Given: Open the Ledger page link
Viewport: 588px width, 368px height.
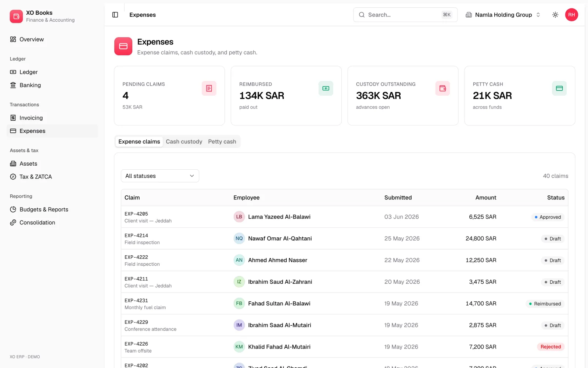Looking at the screenshot, I should (52, 72).
